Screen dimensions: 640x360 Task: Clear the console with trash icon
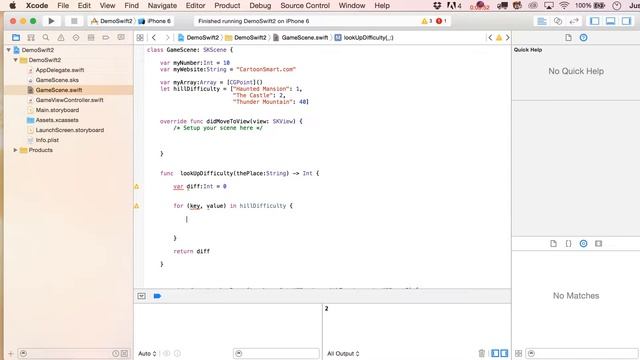pos(482,353)
